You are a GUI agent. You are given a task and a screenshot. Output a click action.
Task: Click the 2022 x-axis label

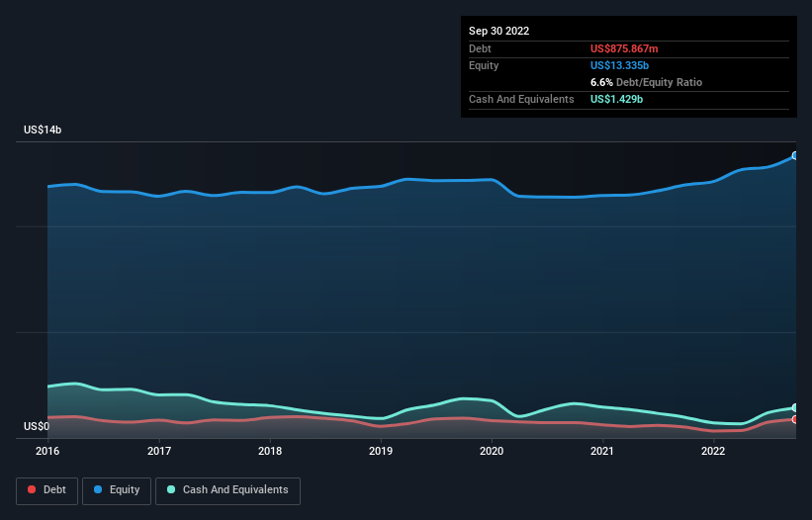click(713, 451)
